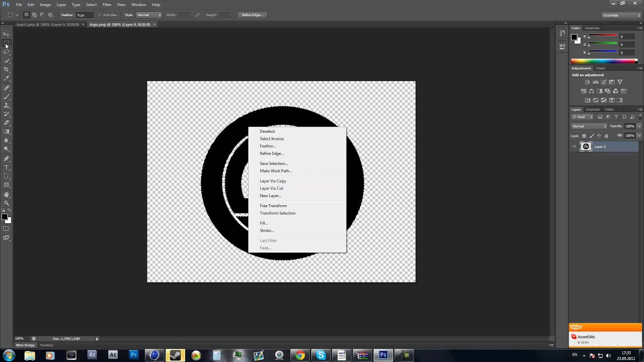Click the Refine Edge button in the options bar
Viewport: 644px width, 362px height.
252,15
